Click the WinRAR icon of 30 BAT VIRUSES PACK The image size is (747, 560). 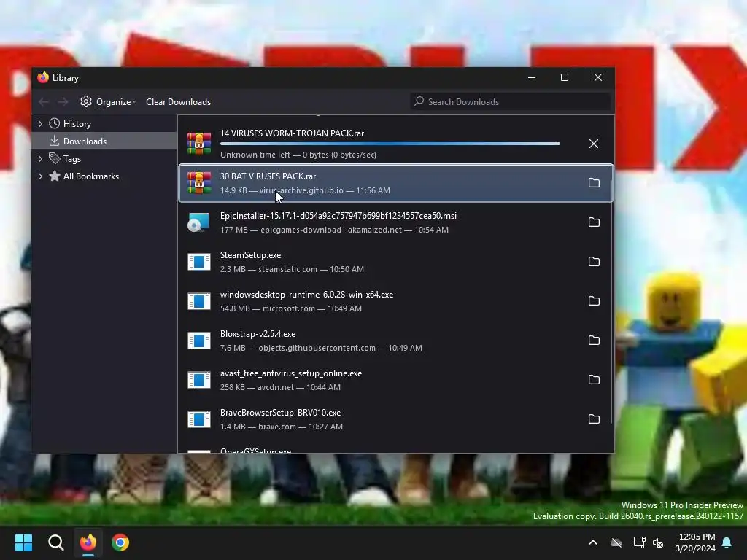(199, 183)
